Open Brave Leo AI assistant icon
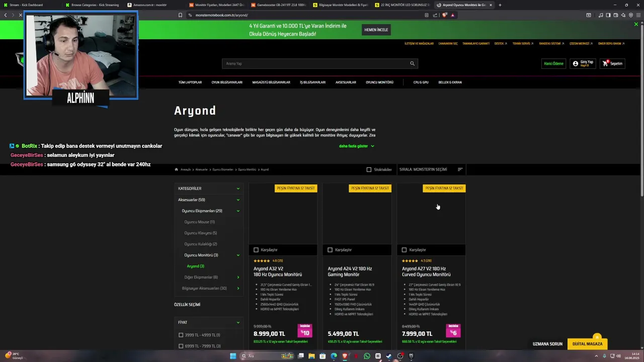The height and width of the screenshot is (362, 644). [623, 15]
